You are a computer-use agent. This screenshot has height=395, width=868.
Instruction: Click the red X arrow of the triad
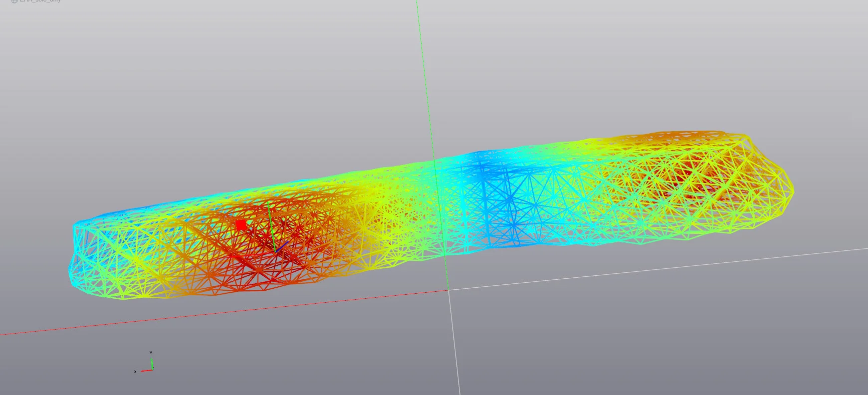146,371
